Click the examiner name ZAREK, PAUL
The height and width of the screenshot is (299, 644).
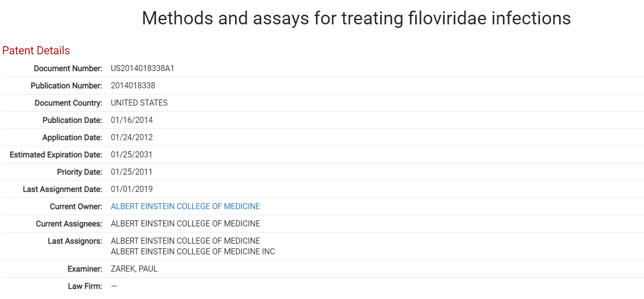(x=134, y=269)
